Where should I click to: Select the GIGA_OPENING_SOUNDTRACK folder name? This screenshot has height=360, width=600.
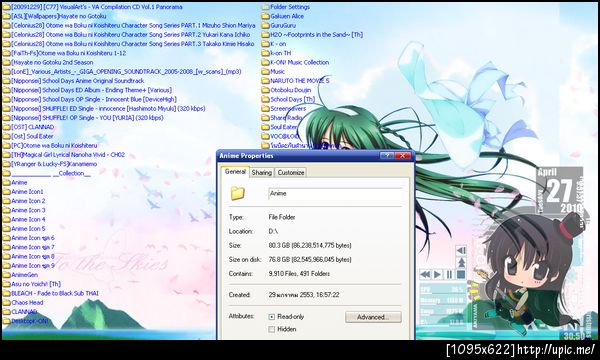126,72
